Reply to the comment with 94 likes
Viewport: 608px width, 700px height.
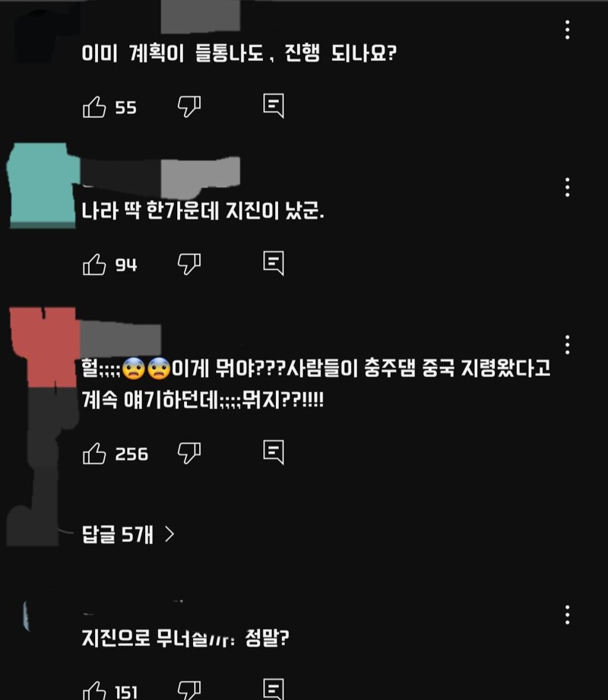coord(273,264)
